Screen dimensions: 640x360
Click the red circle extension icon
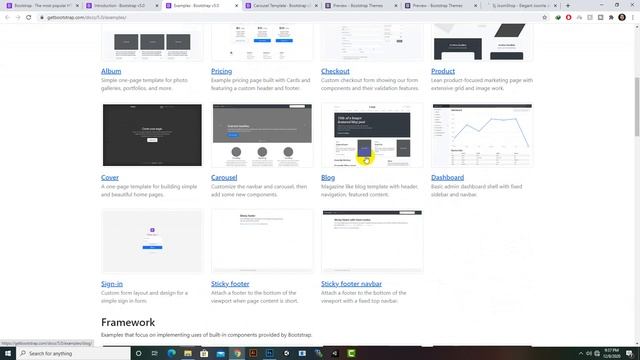point(569,18)
